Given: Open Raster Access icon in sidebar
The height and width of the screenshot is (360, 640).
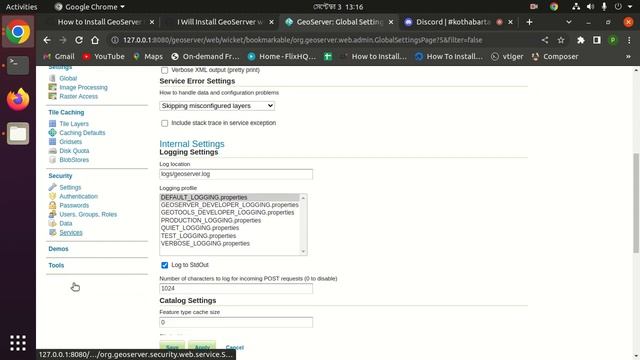Looking at the screenshot, I should point(52,96).
